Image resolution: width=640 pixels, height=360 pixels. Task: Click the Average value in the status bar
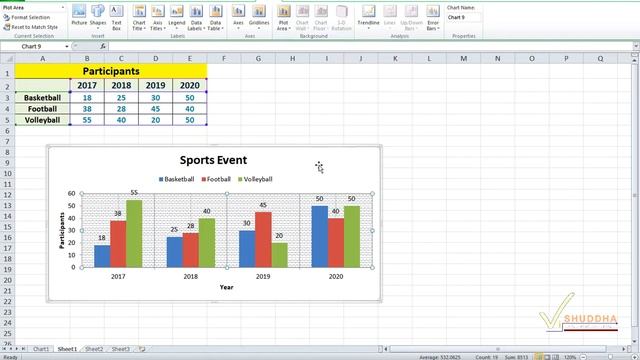[440, 357]
